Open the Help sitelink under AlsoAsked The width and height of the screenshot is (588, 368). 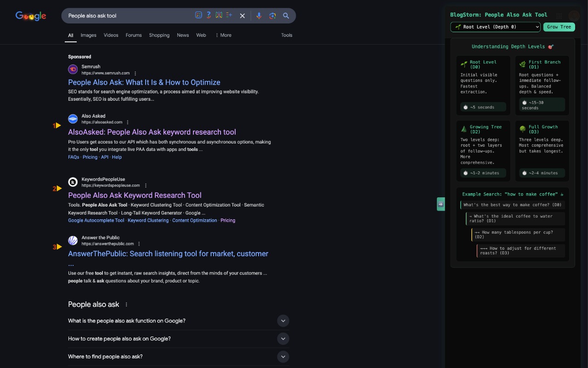click(x=117, y=157)
